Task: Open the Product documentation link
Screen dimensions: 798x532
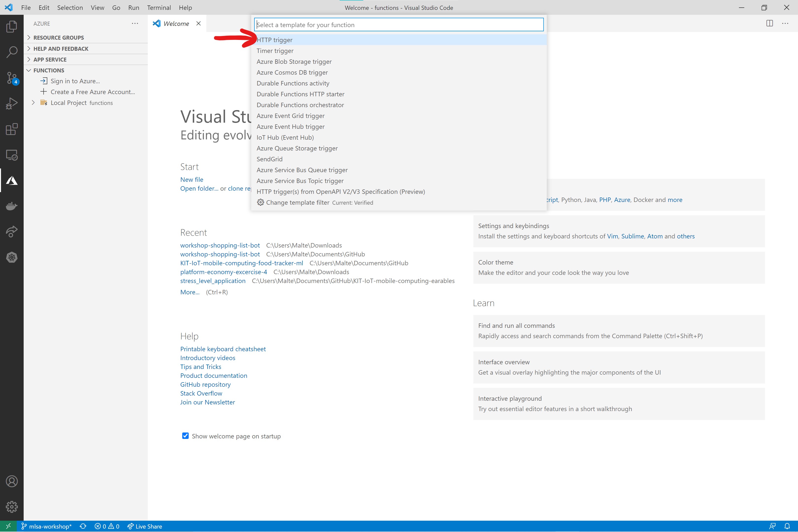Action: [213, 376]
